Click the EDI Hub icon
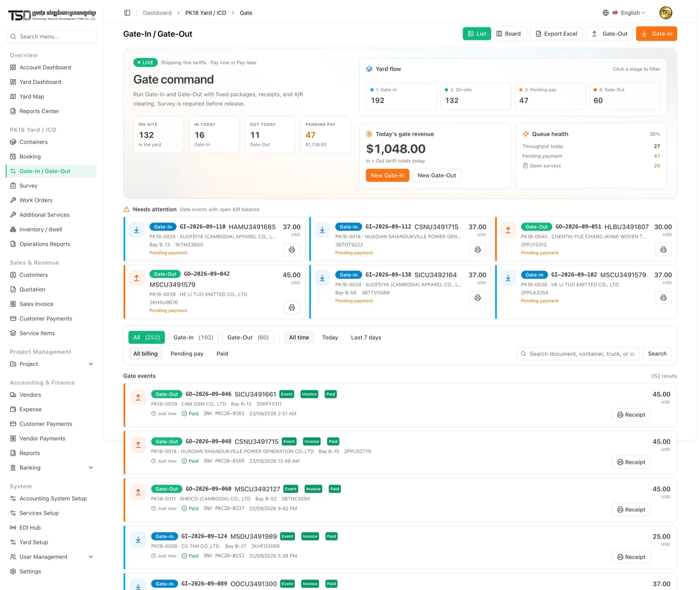Viewport: 700px width, 590px height. click(x=13, y=528)
